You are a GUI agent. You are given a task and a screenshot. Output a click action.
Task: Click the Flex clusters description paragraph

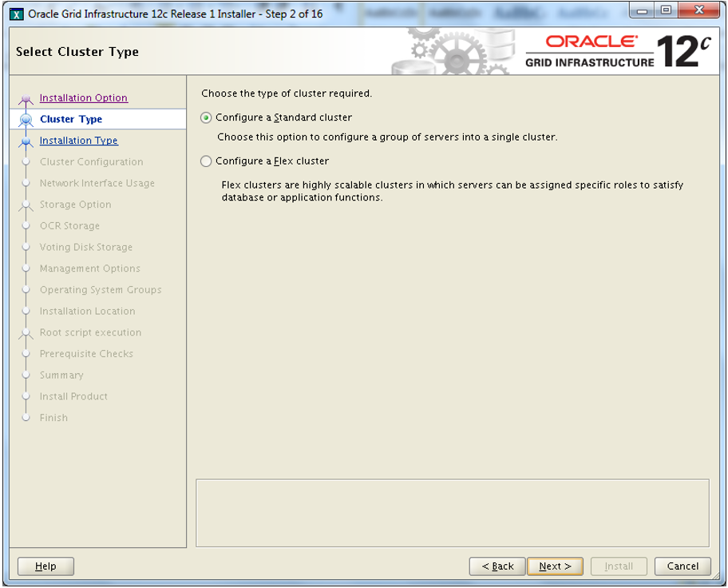coord(453,191)
